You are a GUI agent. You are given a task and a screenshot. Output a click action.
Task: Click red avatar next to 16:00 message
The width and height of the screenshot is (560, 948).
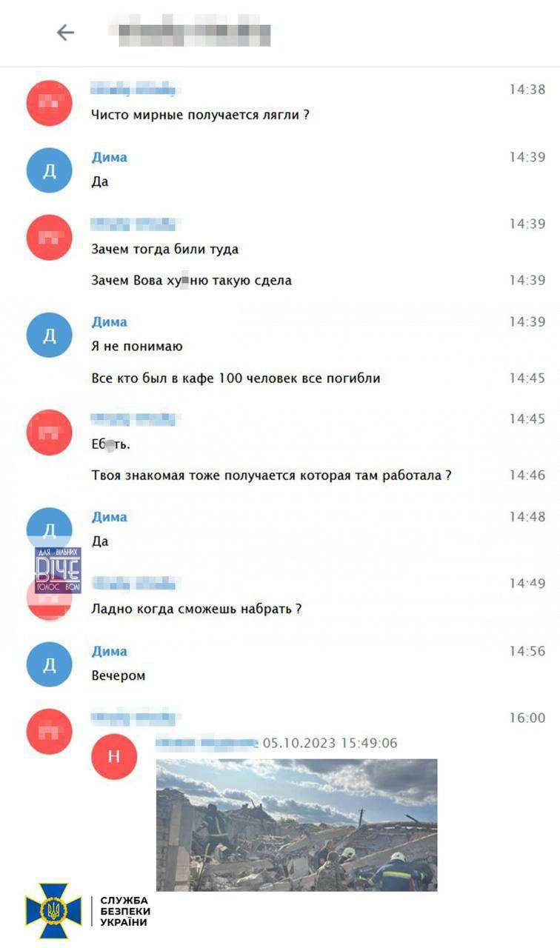click(x=50, y=732)
